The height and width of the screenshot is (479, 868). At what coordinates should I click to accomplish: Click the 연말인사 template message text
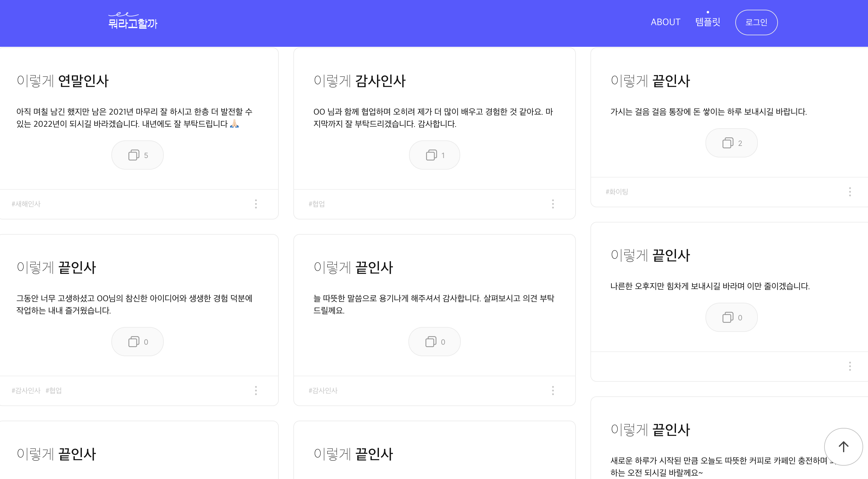tap(135, 118)
